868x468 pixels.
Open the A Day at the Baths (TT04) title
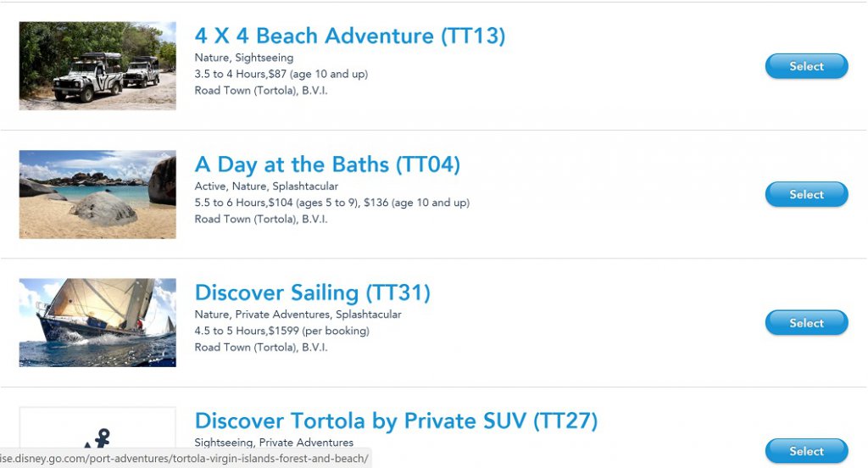[x=327, y=164]
